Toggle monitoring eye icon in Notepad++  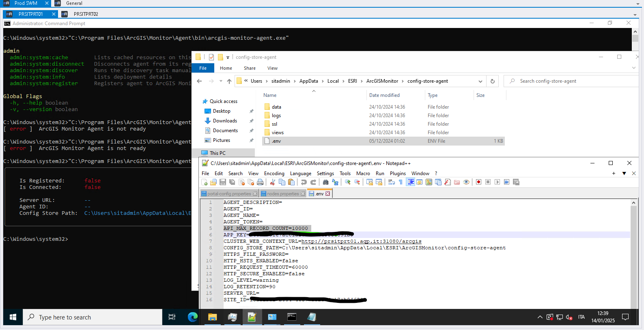[x=466, y=182]
